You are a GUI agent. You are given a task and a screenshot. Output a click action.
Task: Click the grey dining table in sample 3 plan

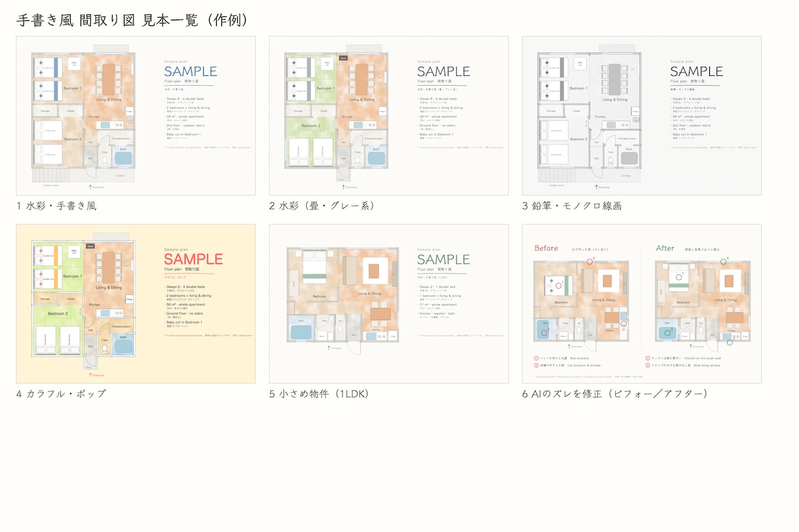(x=614, y=80)
